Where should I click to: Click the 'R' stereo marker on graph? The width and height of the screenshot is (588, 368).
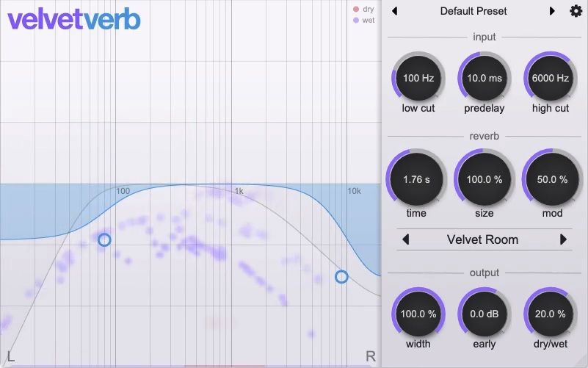(371, 356)
